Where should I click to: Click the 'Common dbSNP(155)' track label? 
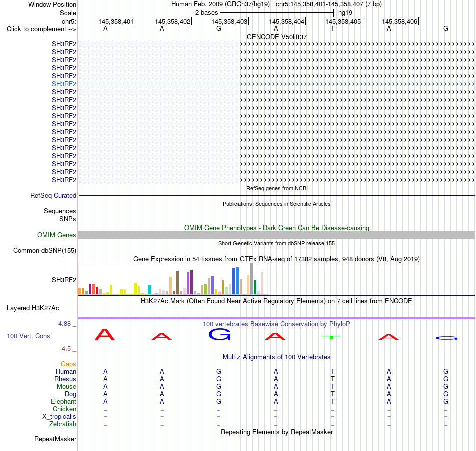45,250
